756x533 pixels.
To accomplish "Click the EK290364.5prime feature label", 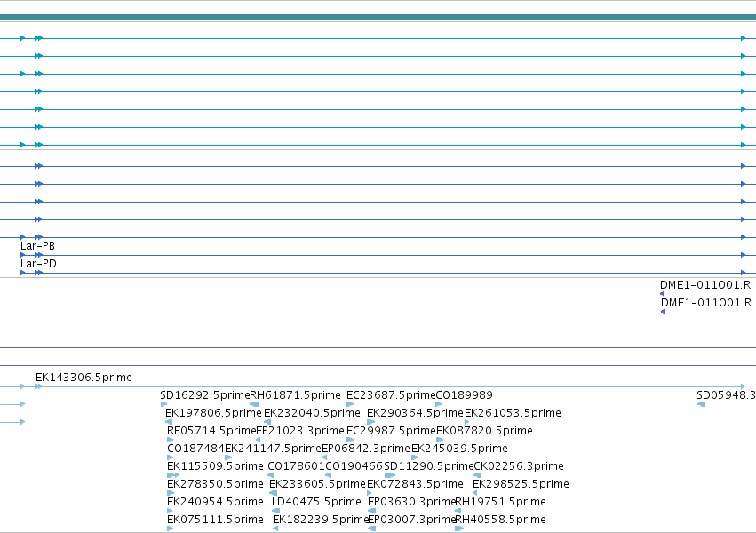I will 415,413.
